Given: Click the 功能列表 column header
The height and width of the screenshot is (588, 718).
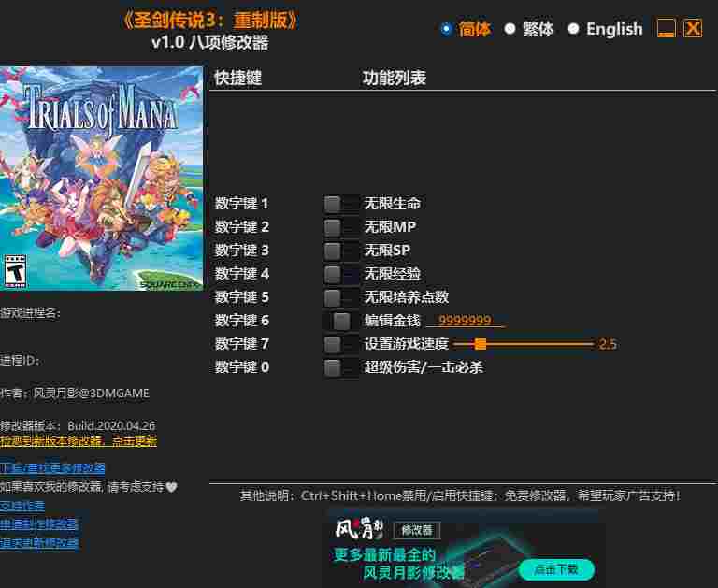Looking at the screenshot, I should coord(395,78).
